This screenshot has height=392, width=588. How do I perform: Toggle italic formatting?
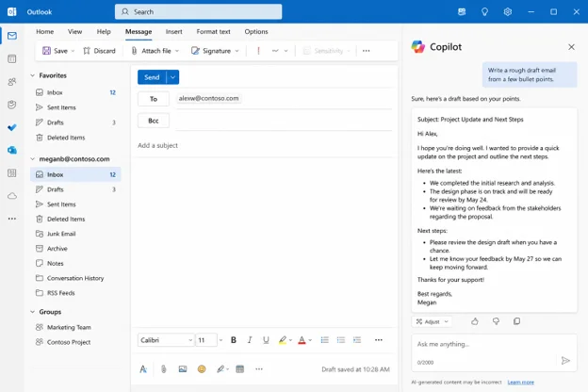click(x=250, y=340)
